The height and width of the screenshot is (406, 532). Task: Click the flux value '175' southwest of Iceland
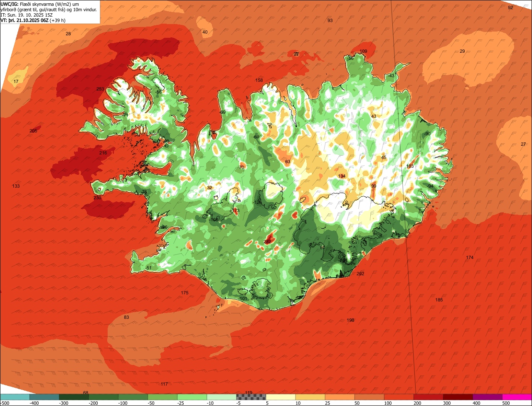pos(185,293)
